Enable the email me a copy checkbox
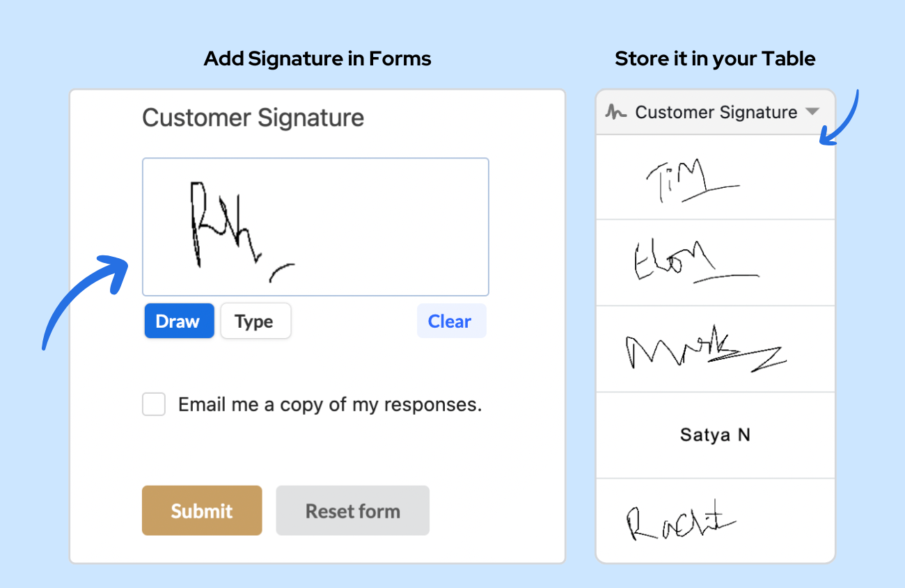The width and height of the screenshot is (905, 588). 154,404
